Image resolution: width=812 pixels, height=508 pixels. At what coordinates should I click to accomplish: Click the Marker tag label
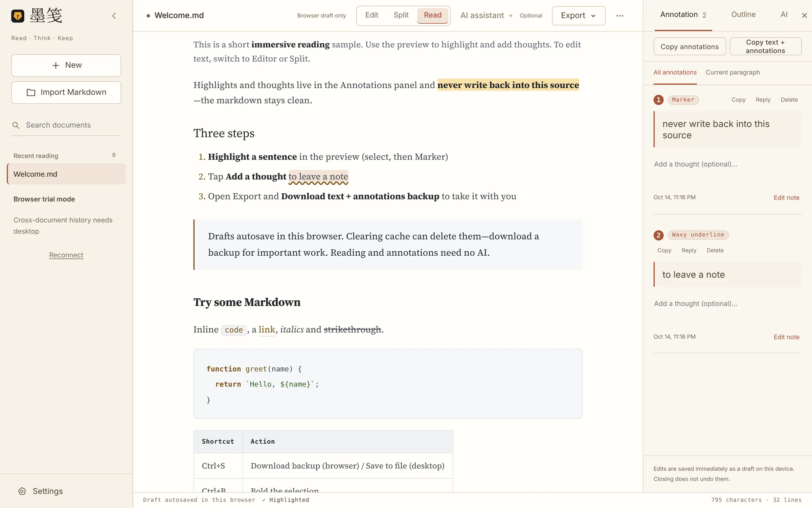click(683, 100)
